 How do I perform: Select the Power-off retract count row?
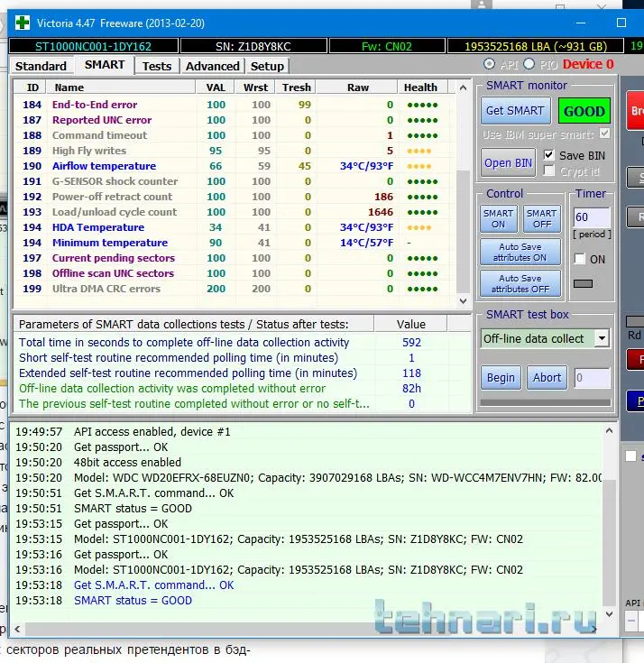pyautogui.click(x=235, y=197)
